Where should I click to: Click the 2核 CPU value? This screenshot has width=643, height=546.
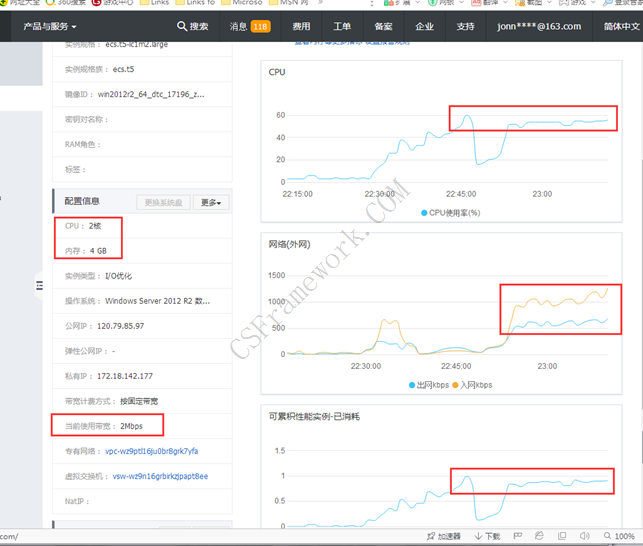tap(95, 226)
